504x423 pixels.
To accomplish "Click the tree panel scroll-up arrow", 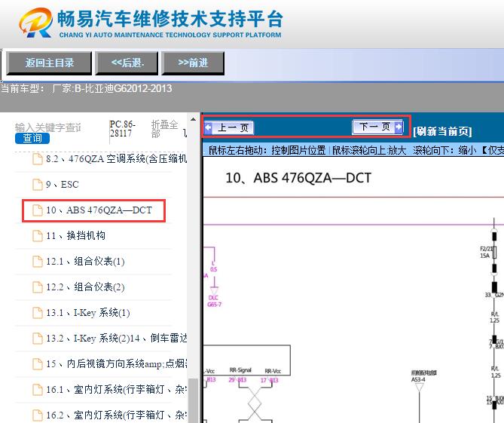I will pyautogui.click(x=193, y=120).
